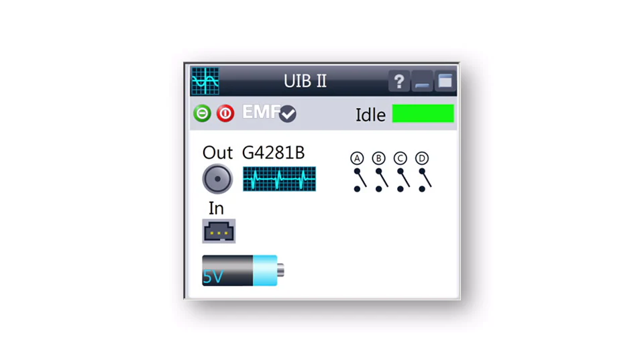Click the UIB II title text
Viewport: 644px width, 362px height.
[x=305, y=81]
